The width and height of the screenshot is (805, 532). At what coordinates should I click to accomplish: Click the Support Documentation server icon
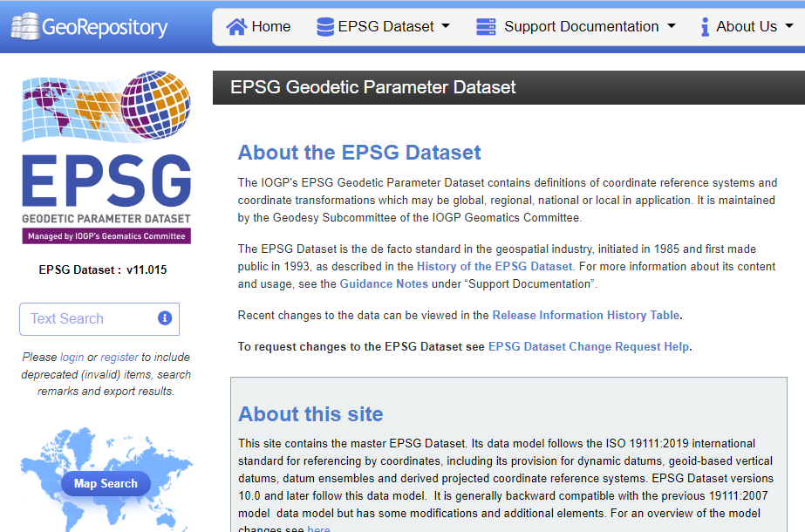pyautogui.click(x=486, y=27)
